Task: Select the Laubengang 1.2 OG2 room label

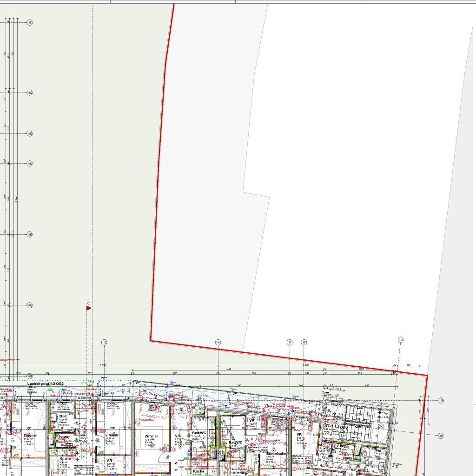Action: point(45,384)
